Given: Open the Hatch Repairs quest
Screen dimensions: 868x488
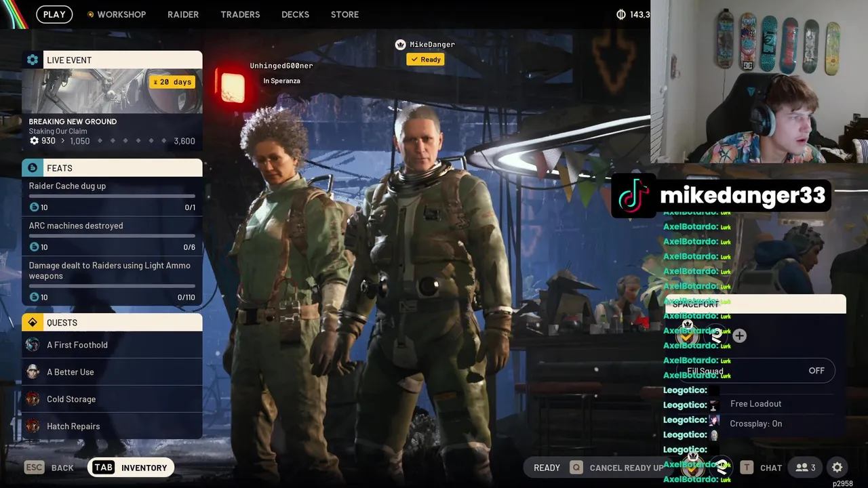Looking at the screenshot, I should 112,426.
